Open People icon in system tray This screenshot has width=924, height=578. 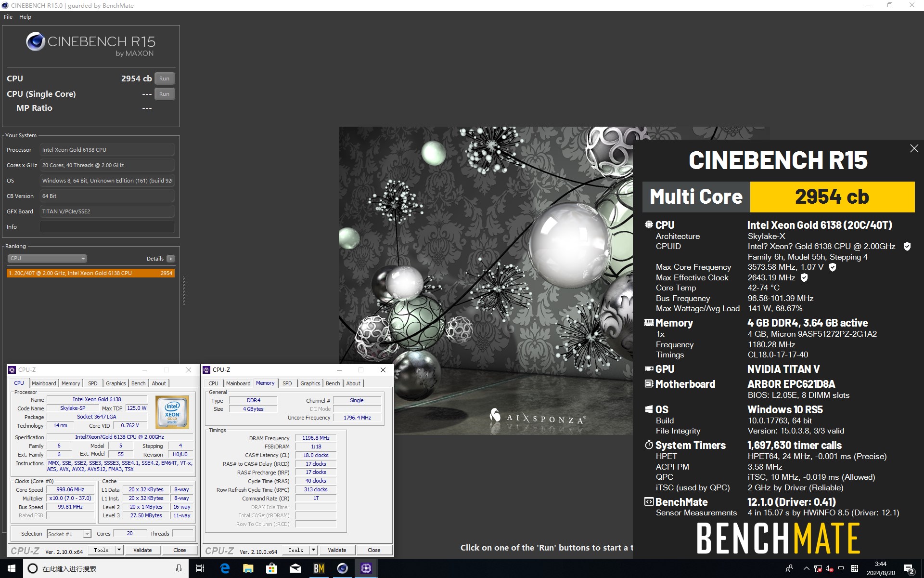pos(789,568)
